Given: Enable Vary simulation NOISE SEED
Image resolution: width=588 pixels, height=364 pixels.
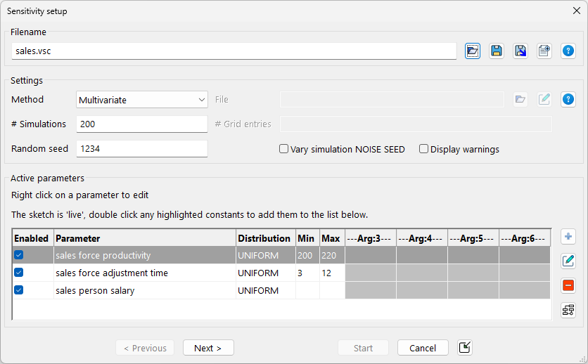Looking at the screenshot, I should [x=284, y=149].
